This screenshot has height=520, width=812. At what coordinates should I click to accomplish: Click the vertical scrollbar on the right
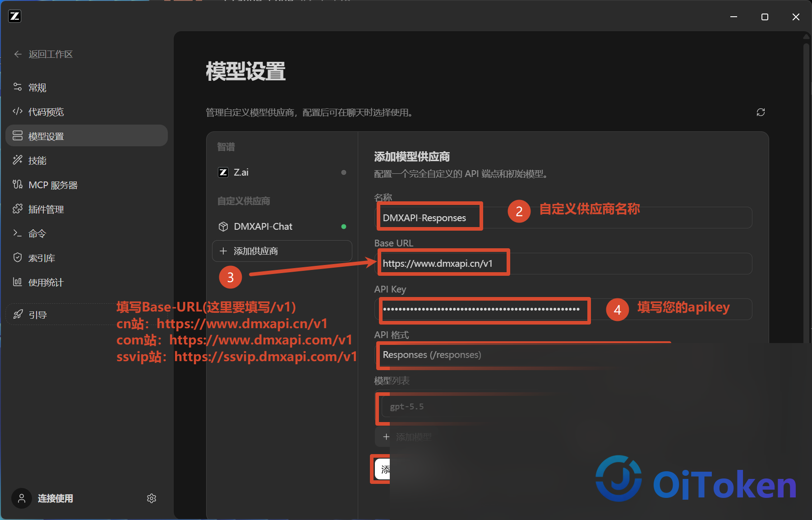(806, 194)
